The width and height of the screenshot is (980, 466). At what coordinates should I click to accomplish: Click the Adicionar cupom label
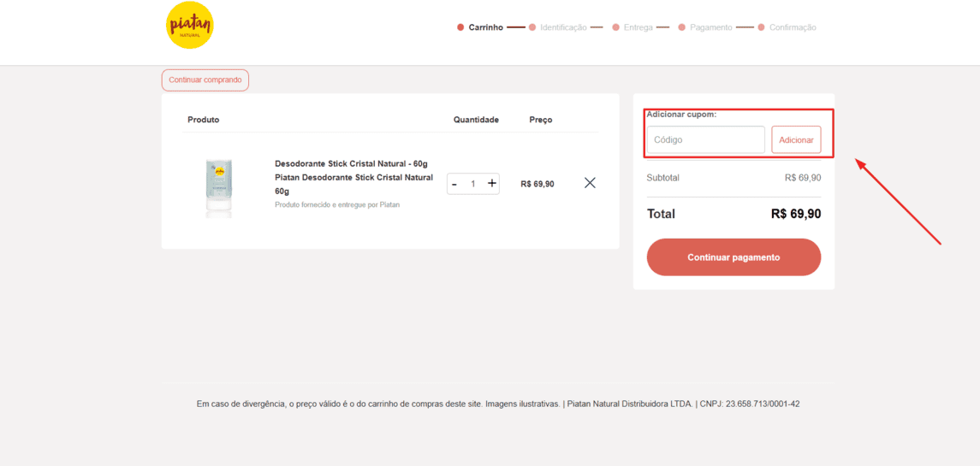(682, 115)
